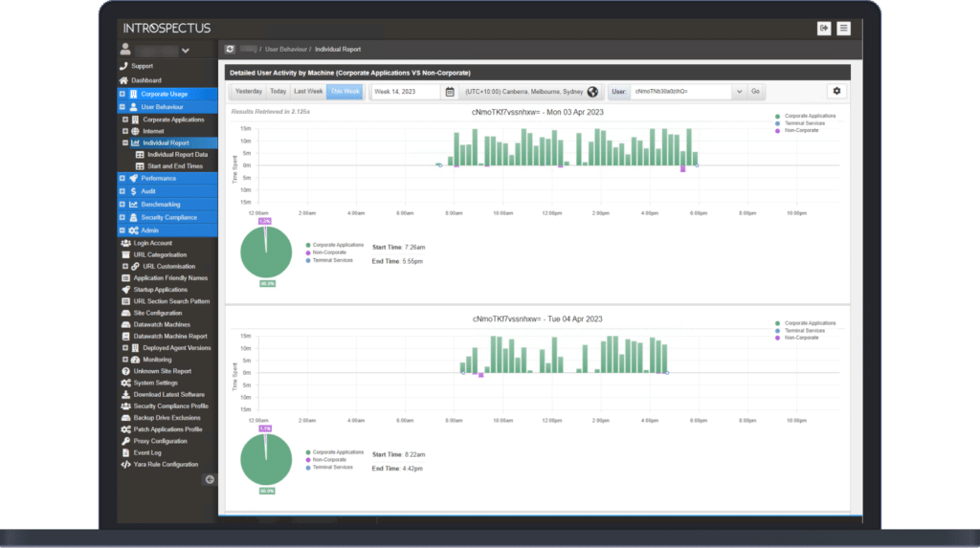Switch to the Yesterday time range

248,92
